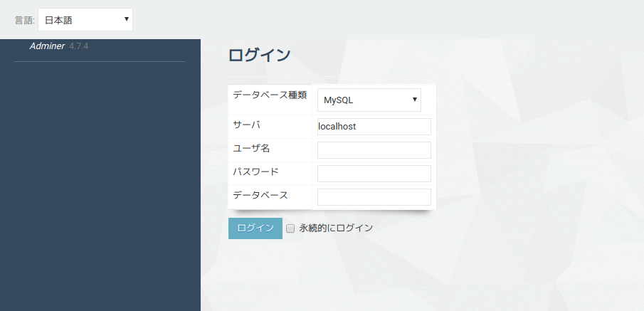Focus the ユーザ名 input field
The image size is (644, 311).
pos(374,150)
